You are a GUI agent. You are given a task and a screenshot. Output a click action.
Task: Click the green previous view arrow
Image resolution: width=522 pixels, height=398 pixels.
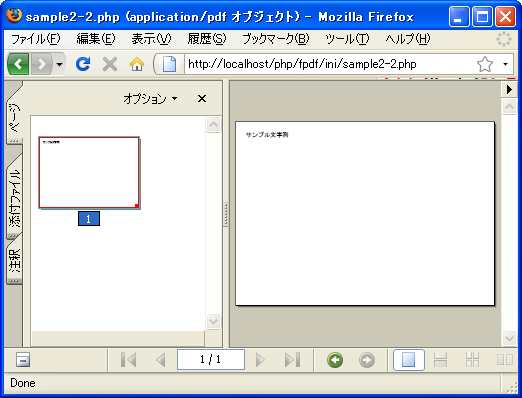(x=335, y=360)
